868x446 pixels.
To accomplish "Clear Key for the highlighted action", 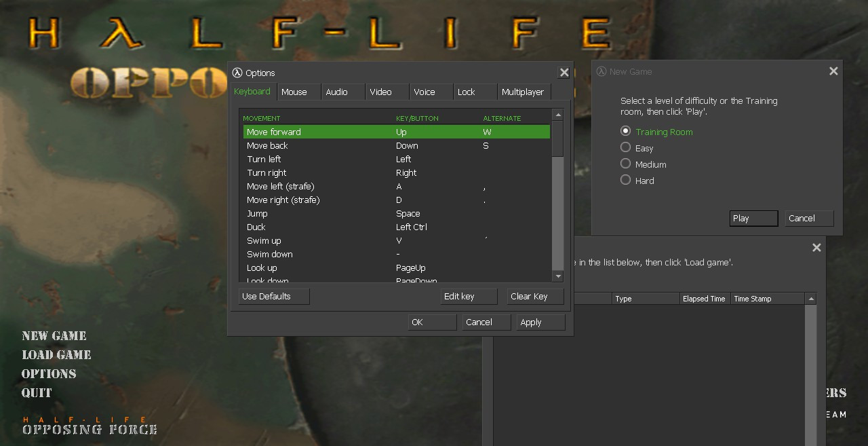I will pyautogui.click(x=535, y=296).
